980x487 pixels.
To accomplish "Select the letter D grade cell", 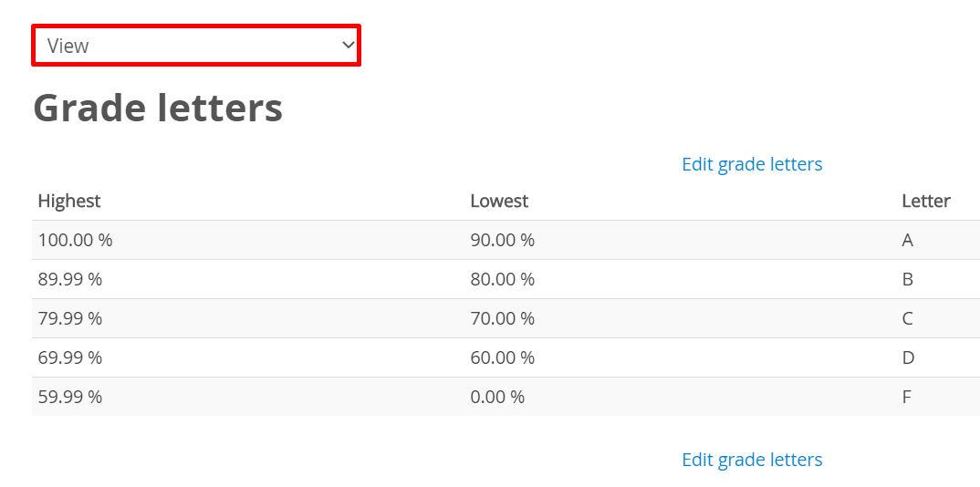I will 908,357.
